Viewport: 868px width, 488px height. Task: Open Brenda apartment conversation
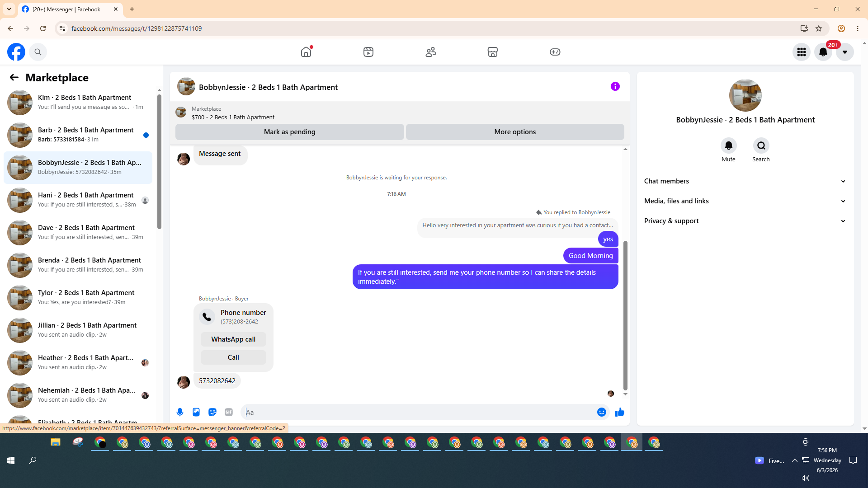tap(78, 265)
